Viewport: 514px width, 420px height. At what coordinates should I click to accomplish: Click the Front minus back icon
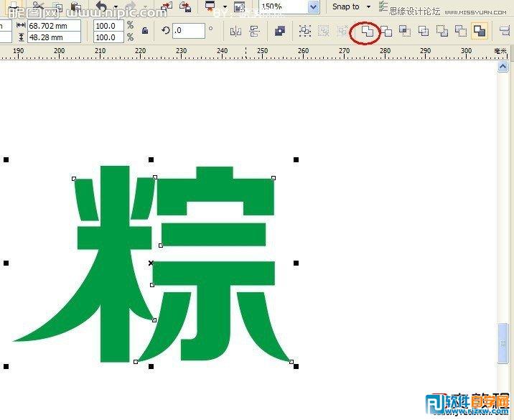(442, 32)
